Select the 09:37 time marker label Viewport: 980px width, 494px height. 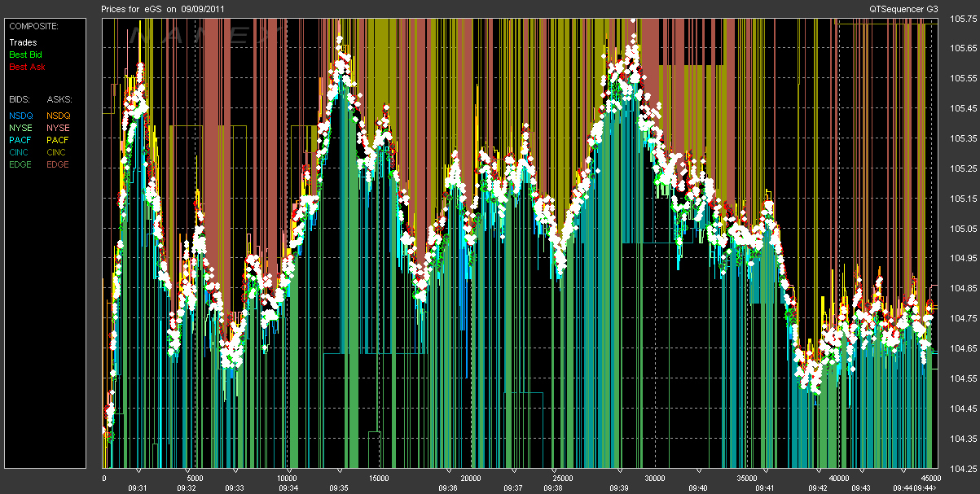513,487
